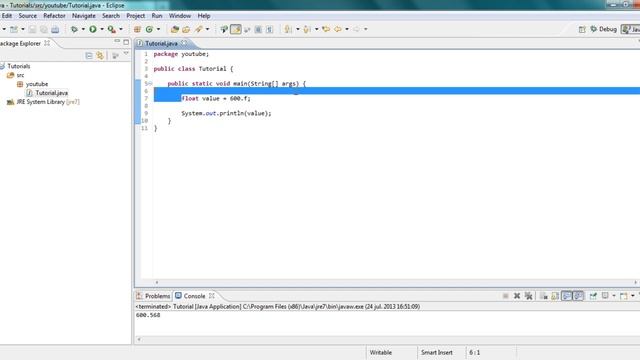Collapse main method fold marker
Viewport: 640px width, 360px height.
[x=150, y=83]
